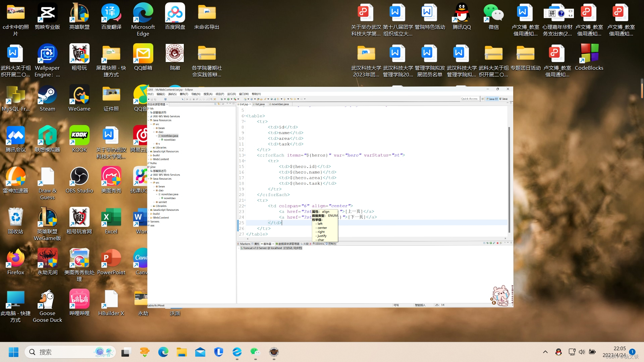
Task: Maximize the editor area
Action: click(x=511, y=103)
